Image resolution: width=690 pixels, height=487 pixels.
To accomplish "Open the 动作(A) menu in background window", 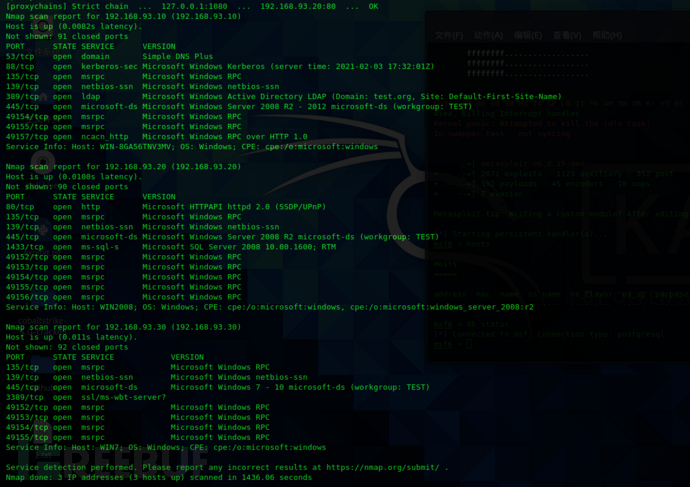I will [x=488, y=35].
